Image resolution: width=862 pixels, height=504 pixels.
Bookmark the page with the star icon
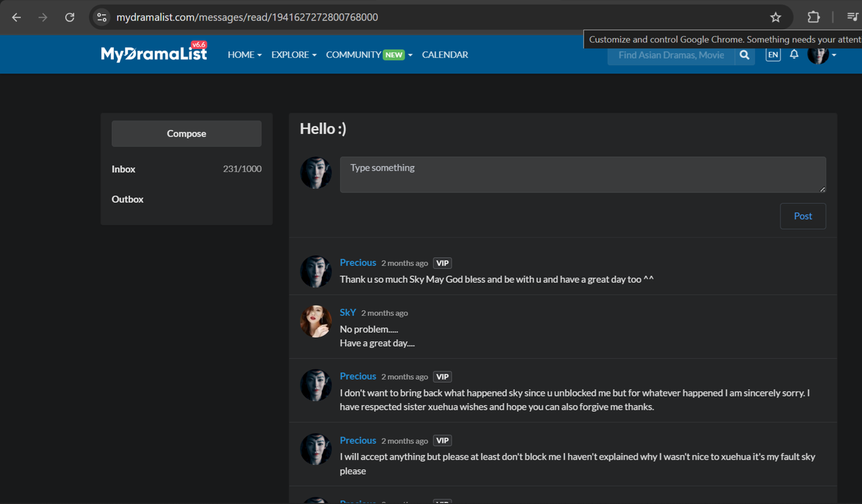tap(775, 17)
